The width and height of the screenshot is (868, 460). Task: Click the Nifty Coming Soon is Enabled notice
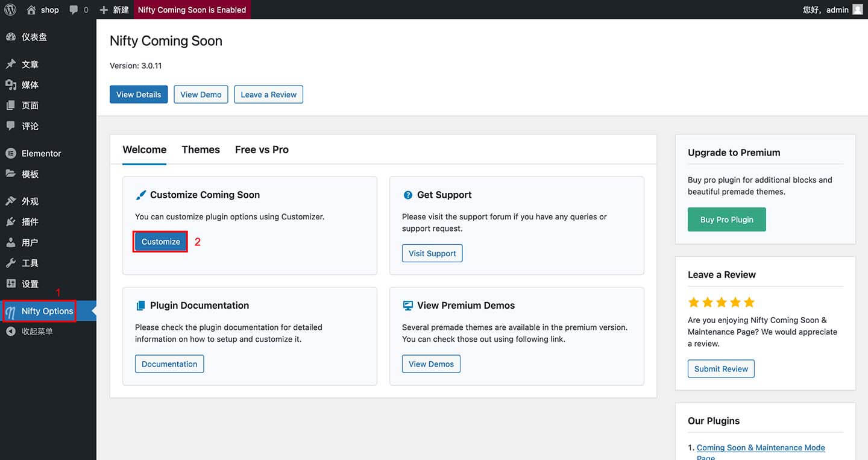pos(192,10)
